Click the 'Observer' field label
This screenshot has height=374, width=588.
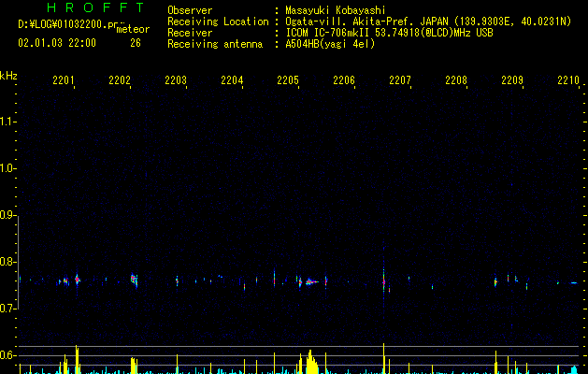point(190,10)
